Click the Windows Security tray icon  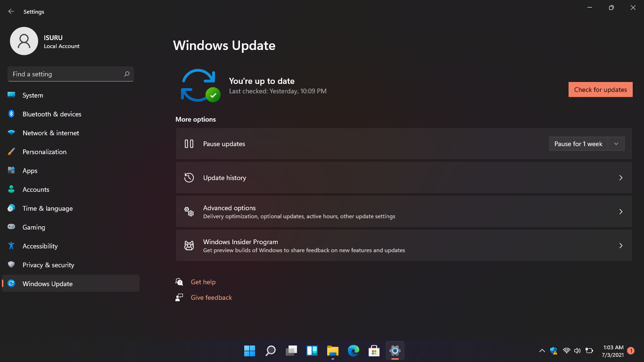tap(554, 351)
